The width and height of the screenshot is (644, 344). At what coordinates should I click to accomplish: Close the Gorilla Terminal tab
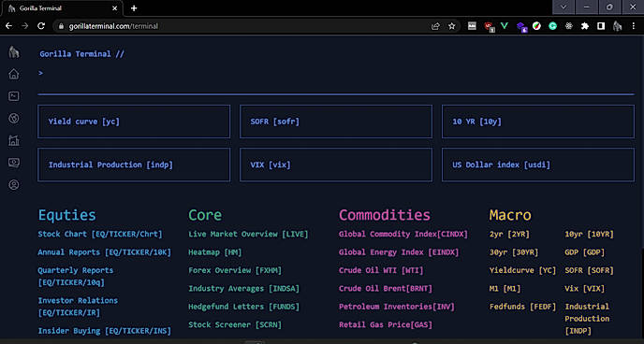tap(114, 8)
